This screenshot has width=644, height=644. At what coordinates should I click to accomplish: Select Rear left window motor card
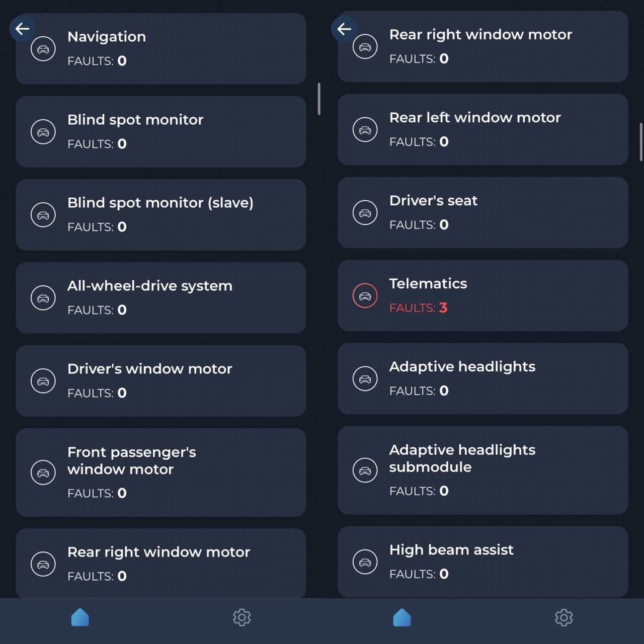[483, 130]
